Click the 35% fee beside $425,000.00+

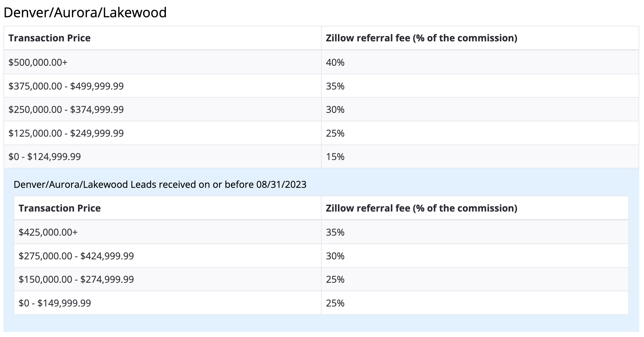(x=335, y=232)
